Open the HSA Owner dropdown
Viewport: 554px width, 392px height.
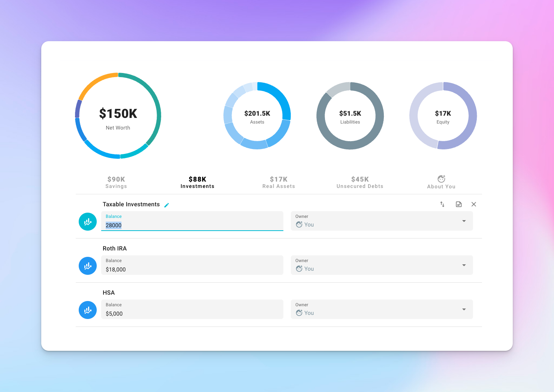(464, 309)
